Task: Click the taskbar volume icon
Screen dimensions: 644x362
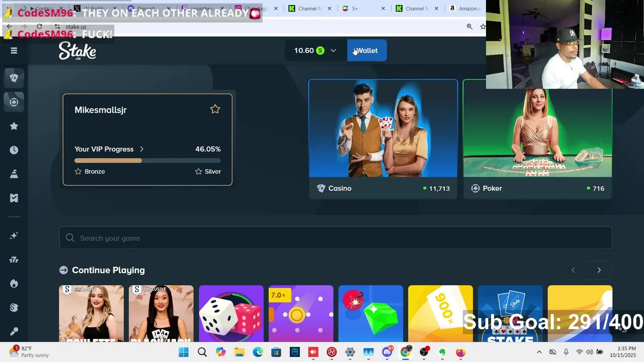Action: [x=589, y=352]
